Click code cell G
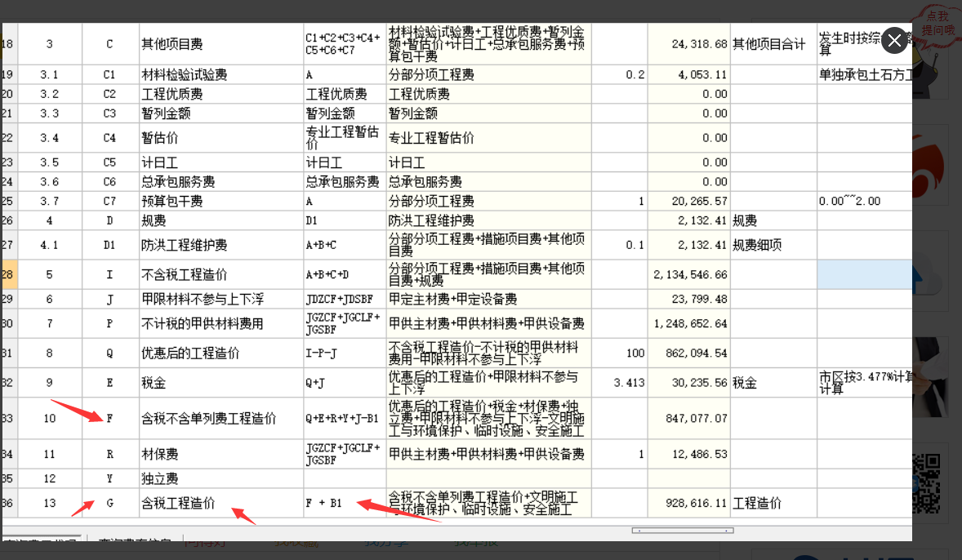Image resolution: width=962 pixels, height=560 pixels. [109, 503]
